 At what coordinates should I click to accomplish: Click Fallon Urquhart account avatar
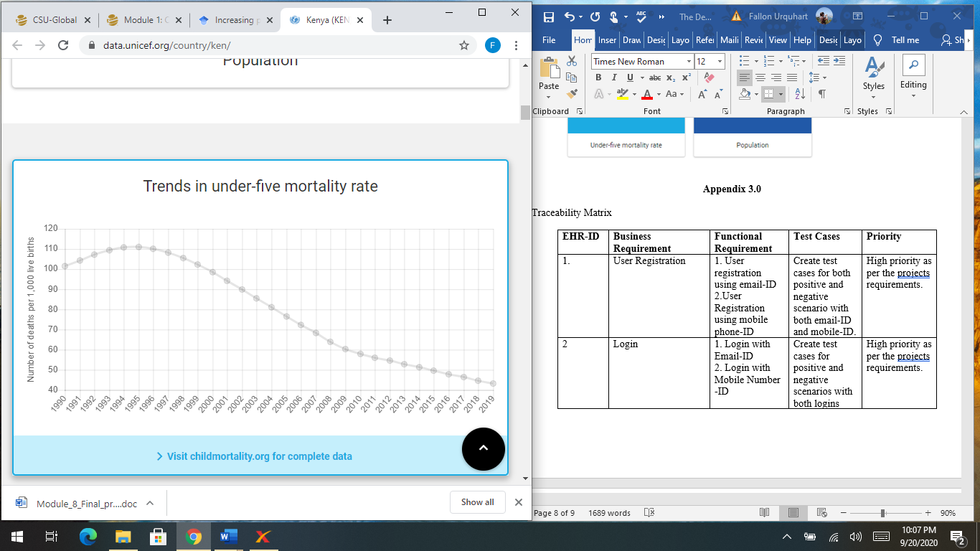(824, 16)
